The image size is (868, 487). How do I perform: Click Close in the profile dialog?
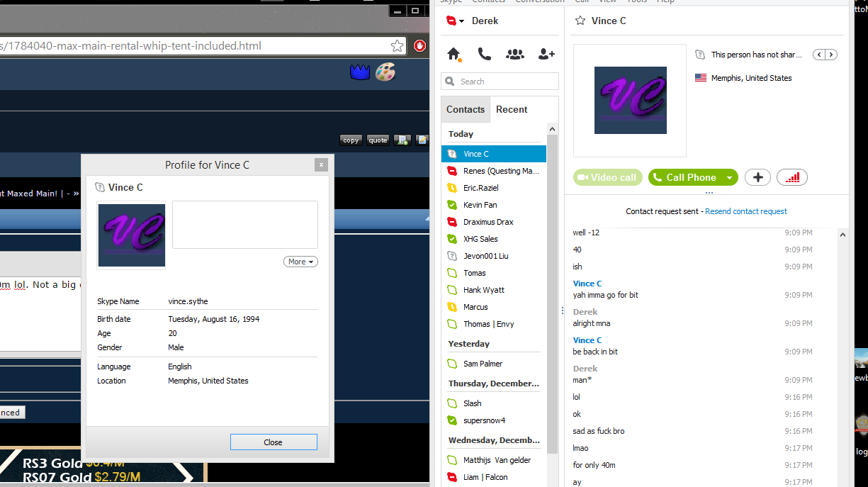pyautogui.click(x=274, y=442)
